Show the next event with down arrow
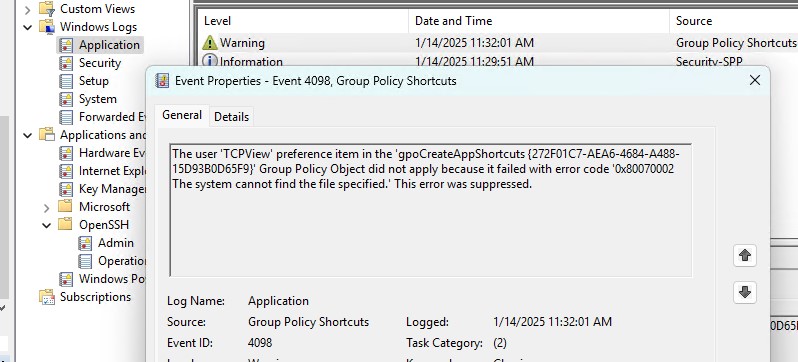 [745, 292]
